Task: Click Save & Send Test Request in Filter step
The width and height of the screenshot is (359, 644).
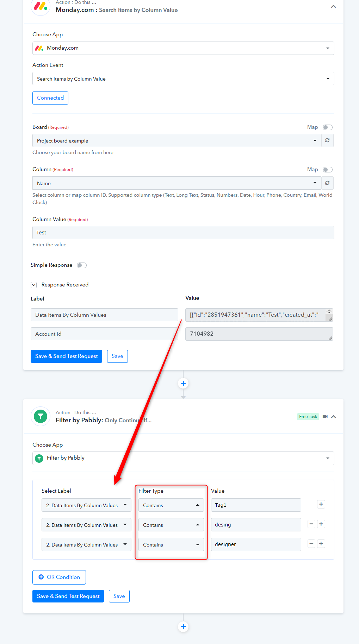Action: pos(68,596)
